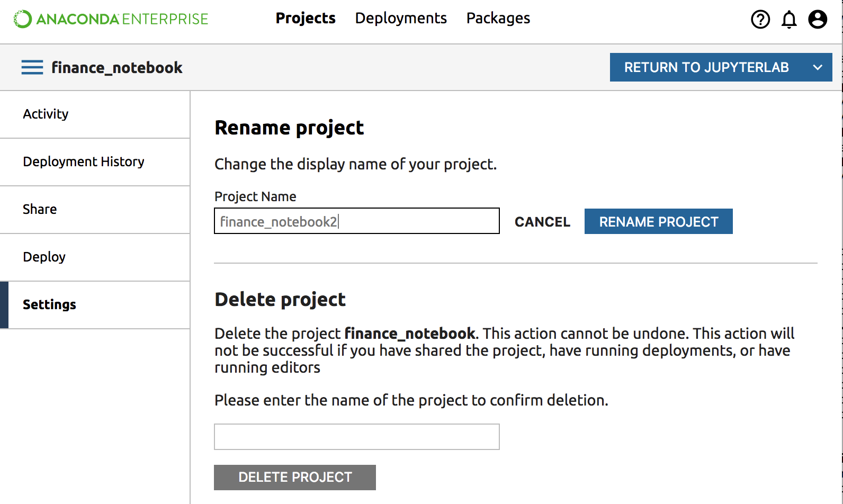
Task: Focus the Project Name input field
Action: tap(357, 221)
